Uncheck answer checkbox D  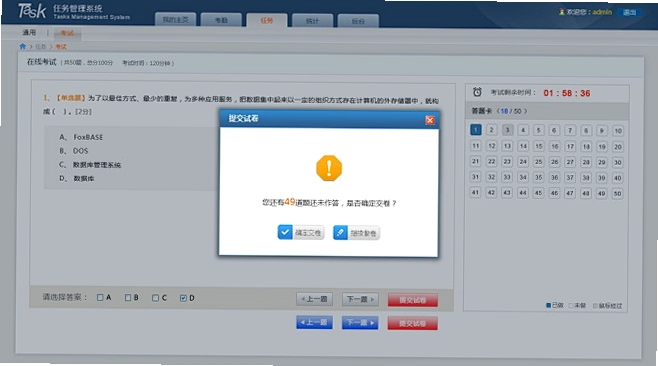[x=183, y=298]
